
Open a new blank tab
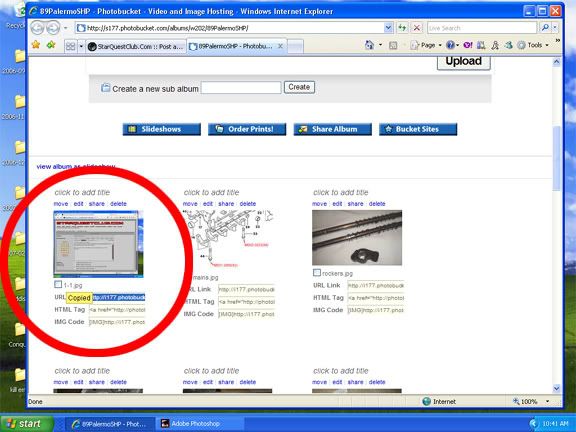[295, 47]
